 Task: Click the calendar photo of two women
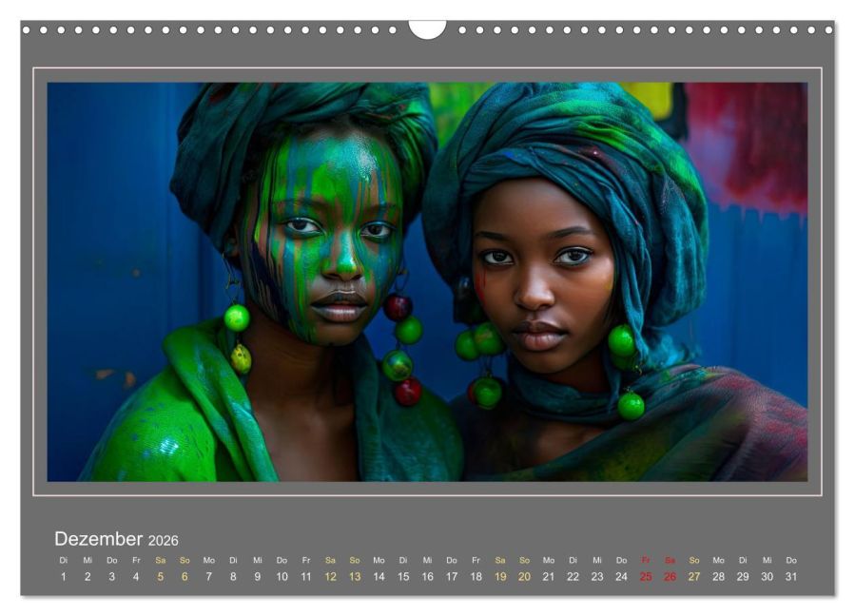coord(428,281)
